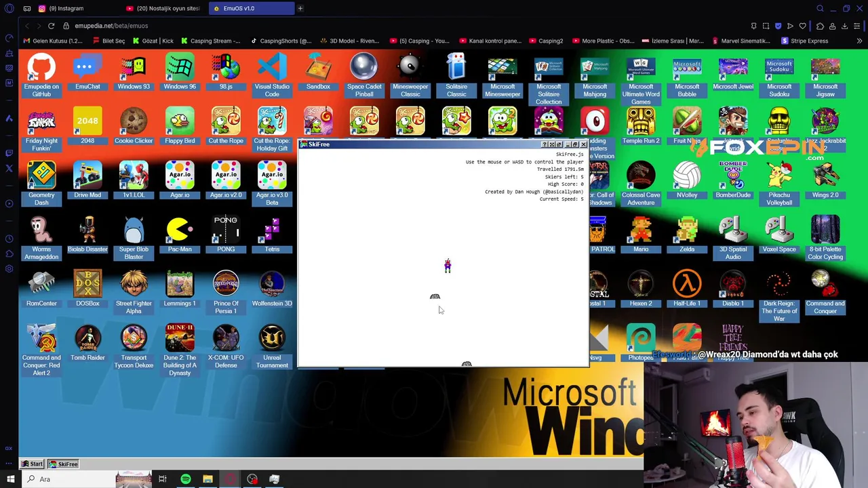The image size is (868, 488).
Task: Open Super Blob Blaster icon
Action: (134, 238)
